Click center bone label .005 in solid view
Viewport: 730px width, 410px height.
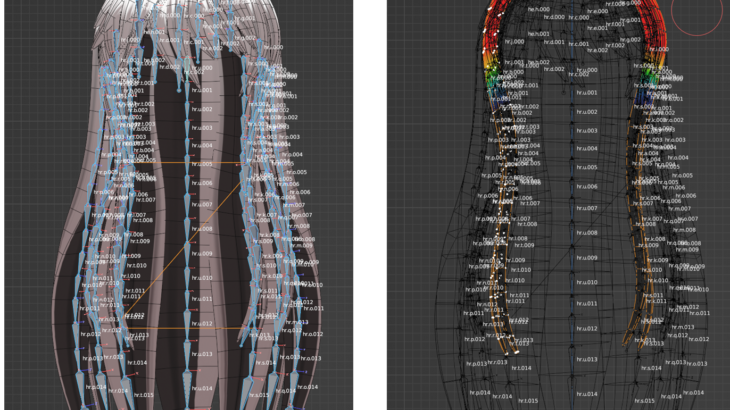pyautogui.click(x=202, y=164)
